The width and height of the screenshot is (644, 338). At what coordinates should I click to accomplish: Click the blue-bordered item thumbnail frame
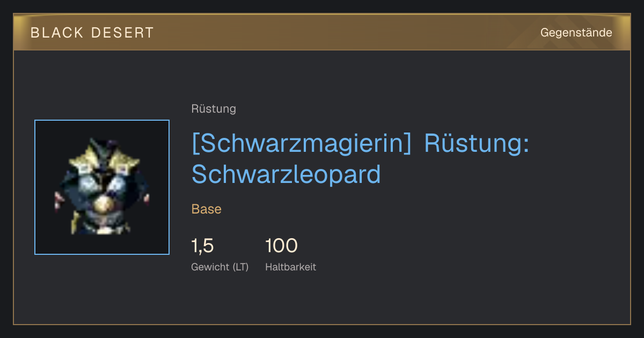point(102,187)
